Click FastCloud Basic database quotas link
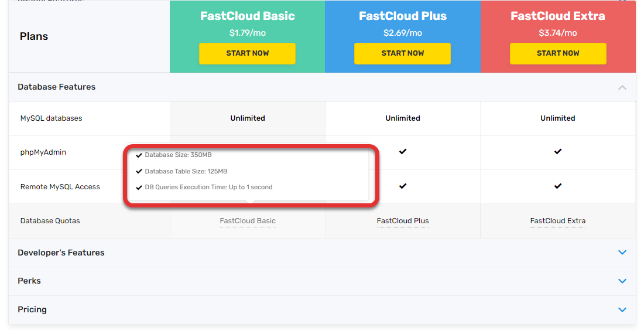 [248, 221]
